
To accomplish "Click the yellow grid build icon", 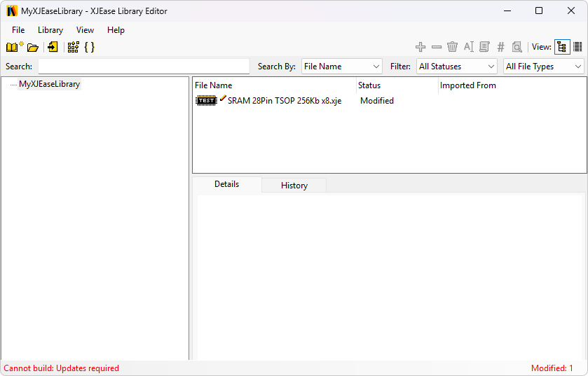I will point(73,47).
